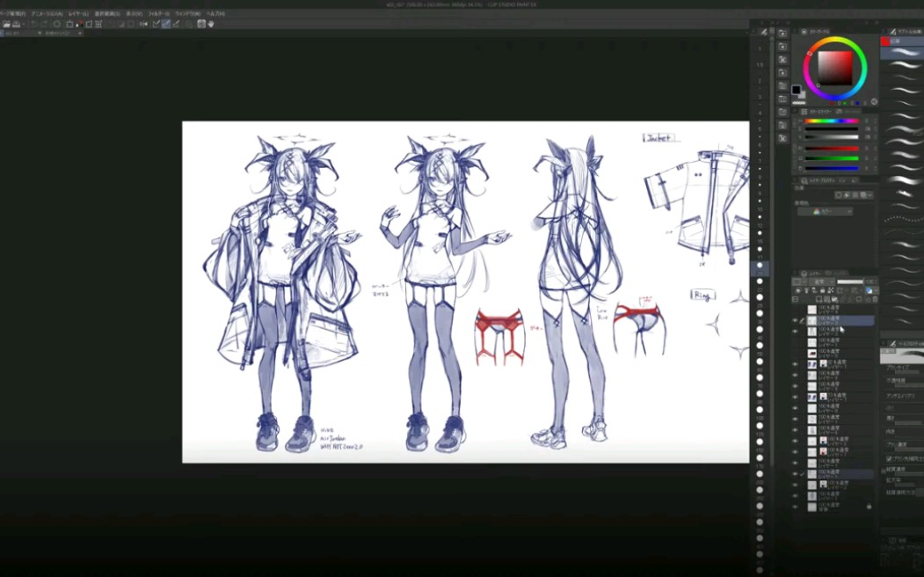Click the border effect icon in layer property
924x577 pixels.
pyautogui.click(x=839, y=195)
